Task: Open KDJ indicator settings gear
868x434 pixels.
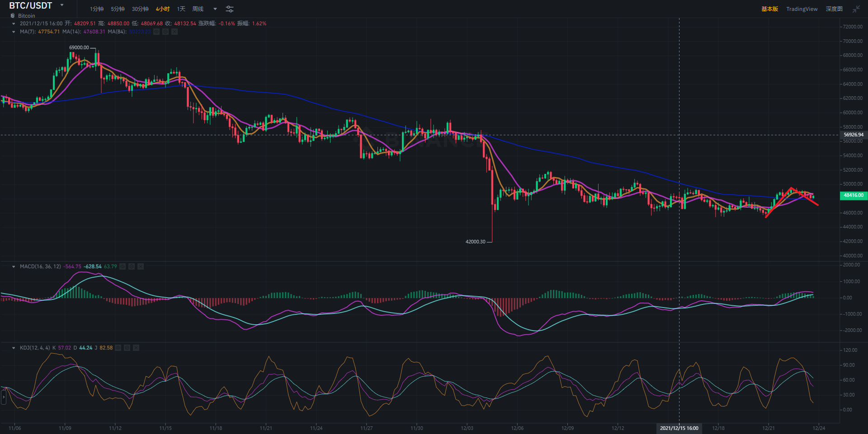Action: pyautogui.click(x=127, y=348)
